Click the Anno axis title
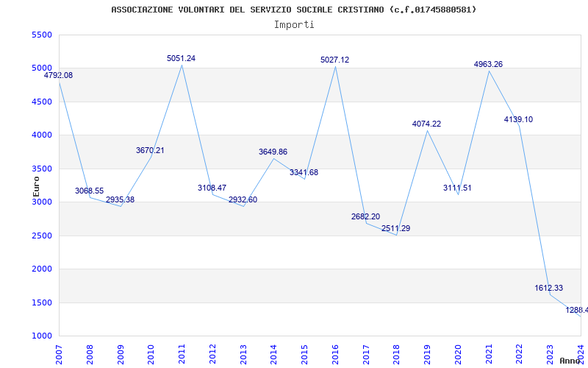 pyautogui.click(x=570, y=361)
